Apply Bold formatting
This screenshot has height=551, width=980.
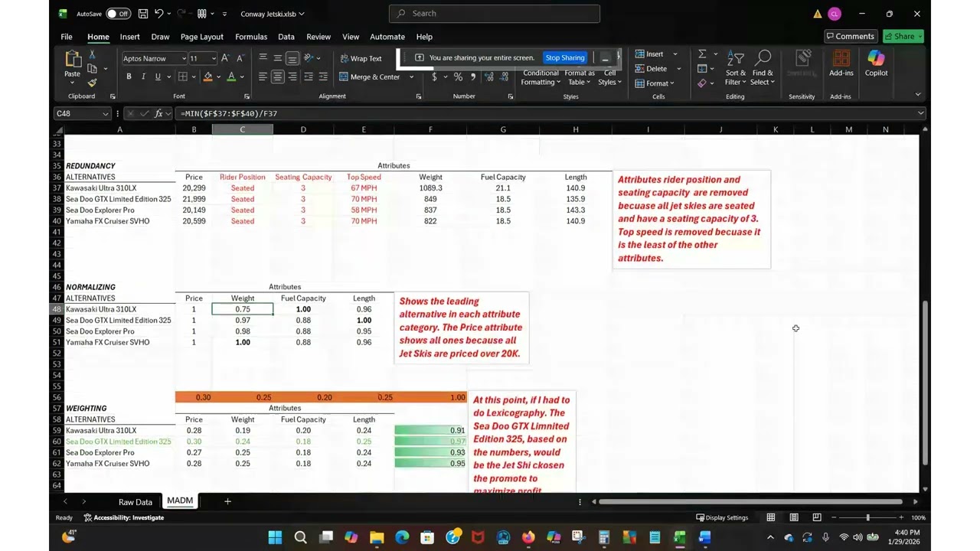click(x=129, y=77)
